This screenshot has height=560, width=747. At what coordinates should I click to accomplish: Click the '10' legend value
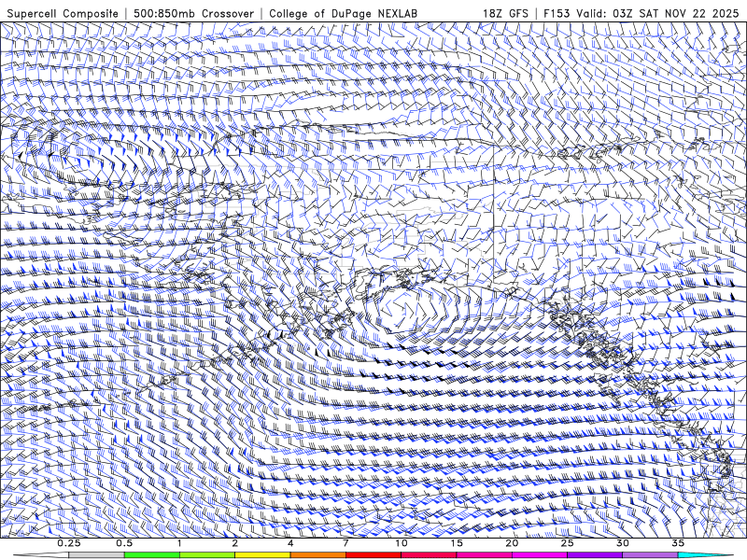402,543
